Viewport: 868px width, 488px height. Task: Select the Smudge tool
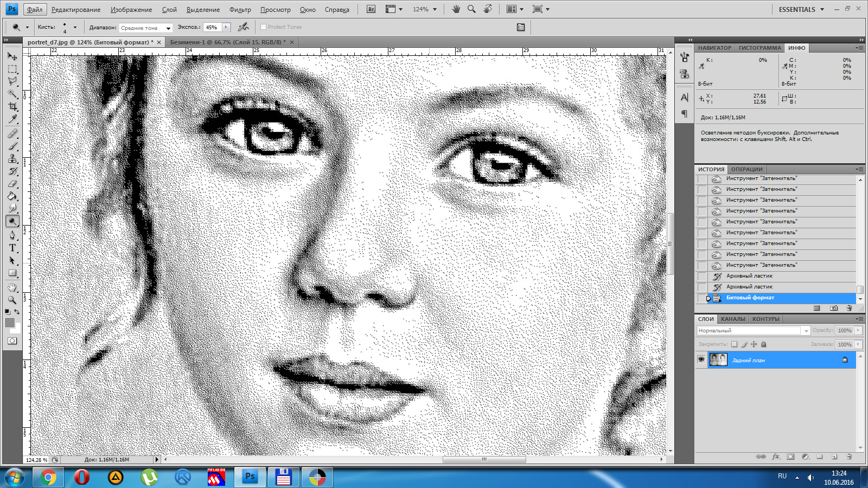[x=12, y=209]
